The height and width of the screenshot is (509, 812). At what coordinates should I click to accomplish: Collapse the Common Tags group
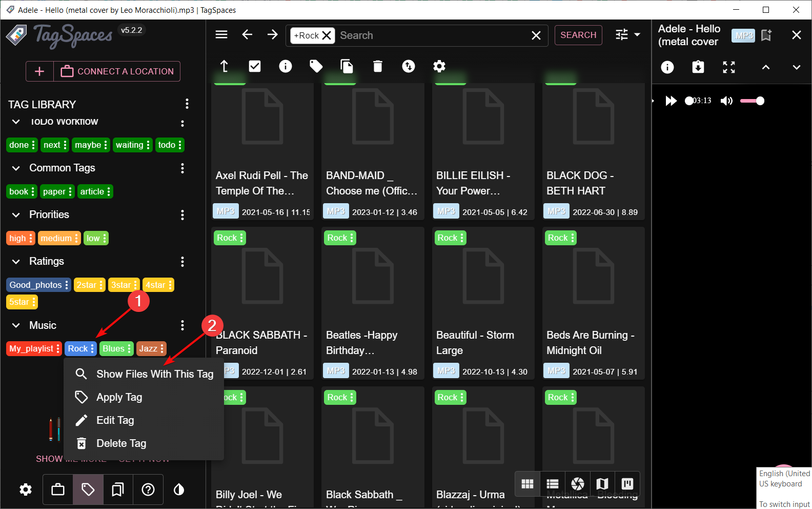coord(16,168)
